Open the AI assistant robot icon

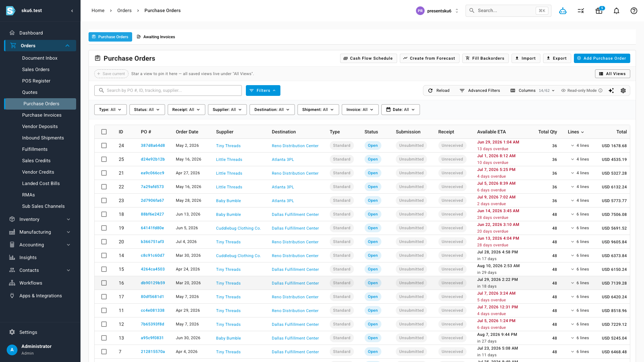[x=563, y=11]
